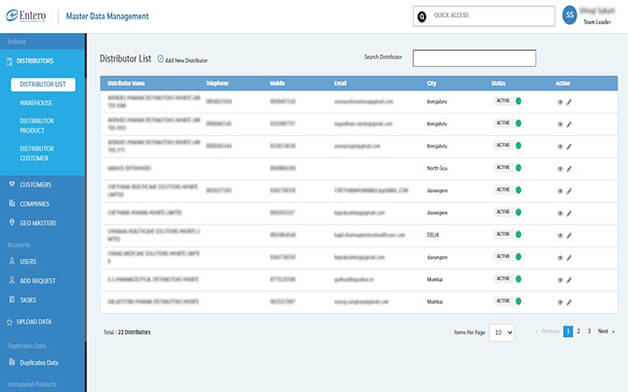Click eye icon in second Bengaluru row
Viewport: 628px width, 392px height.
[x=560, y=125]
